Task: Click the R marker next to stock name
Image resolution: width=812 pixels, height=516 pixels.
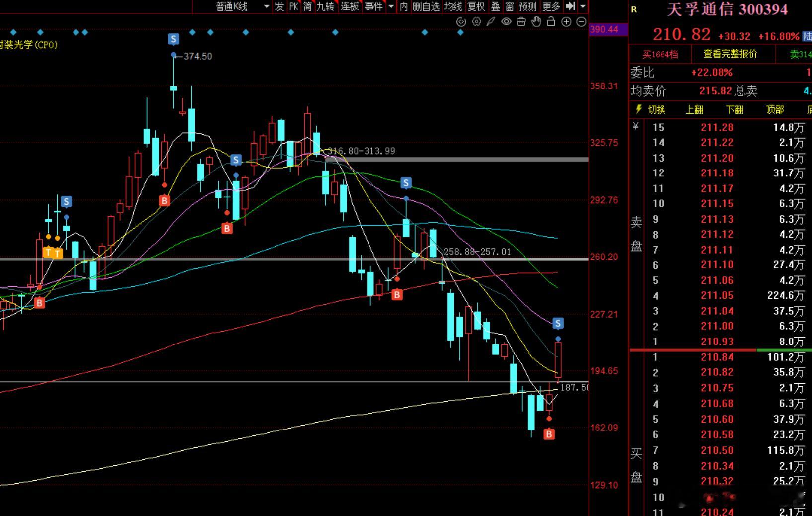Action: (634, 9)
